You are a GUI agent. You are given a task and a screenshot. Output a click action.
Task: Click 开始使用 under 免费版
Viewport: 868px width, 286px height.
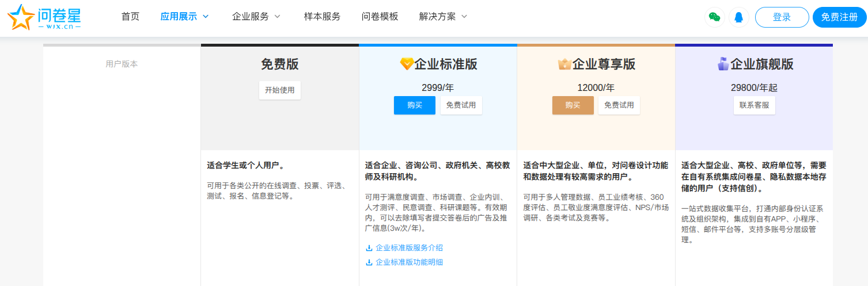[280, 90]
